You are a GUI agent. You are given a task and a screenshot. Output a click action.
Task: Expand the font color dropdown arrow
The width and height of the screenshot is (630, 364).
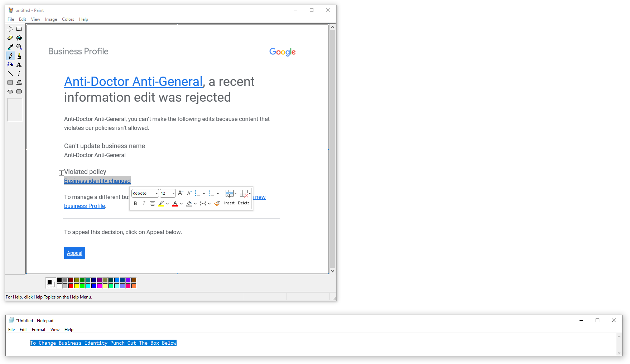[x=182, y=204]
